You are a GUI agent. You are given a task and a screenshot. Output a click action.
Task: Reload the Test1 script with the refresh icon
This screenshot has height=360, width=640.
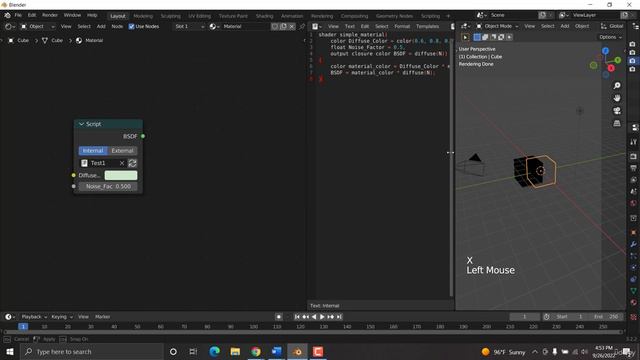tap(132, 163)
